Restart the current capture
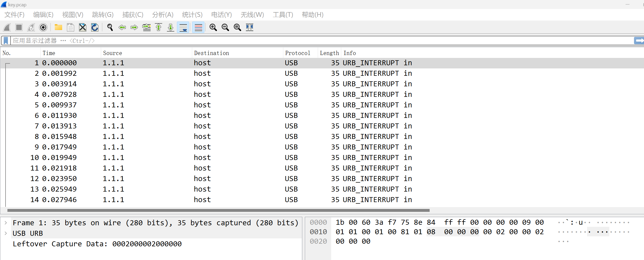The image size is (644, 260). coord(31,27)
